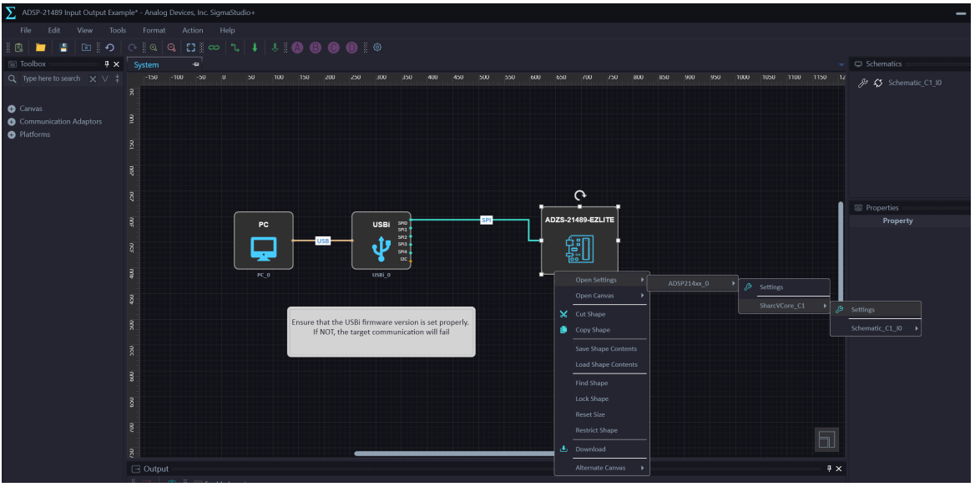980x487 pixels.
Task: Choose Find Shape menu entry
Action: [x=603, y=383]
